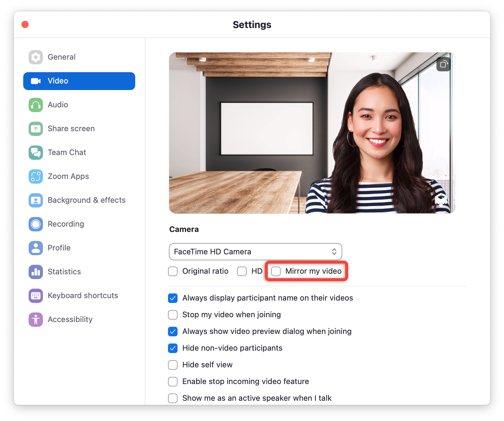The width and height of the screenshot is (504, 421).
Task: Click the camera video preview image
Action: click(x=312, y=133)
